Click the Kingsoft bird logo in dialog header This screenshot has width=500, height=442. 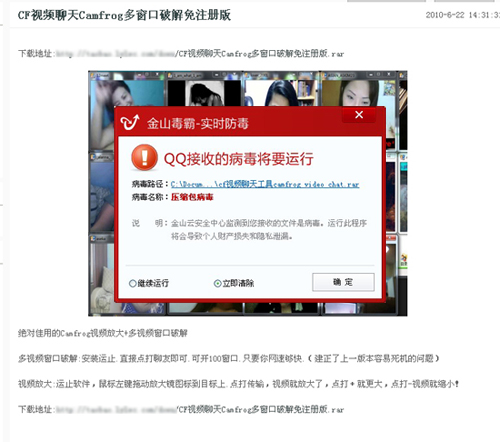click(129, 122)
